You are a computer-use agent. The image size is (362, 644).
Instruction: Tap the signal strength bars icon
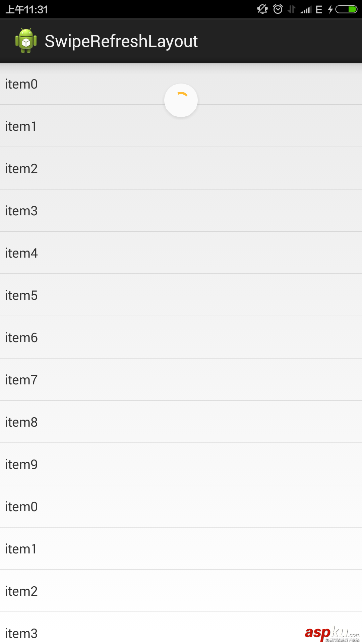(x=306, y=9)
